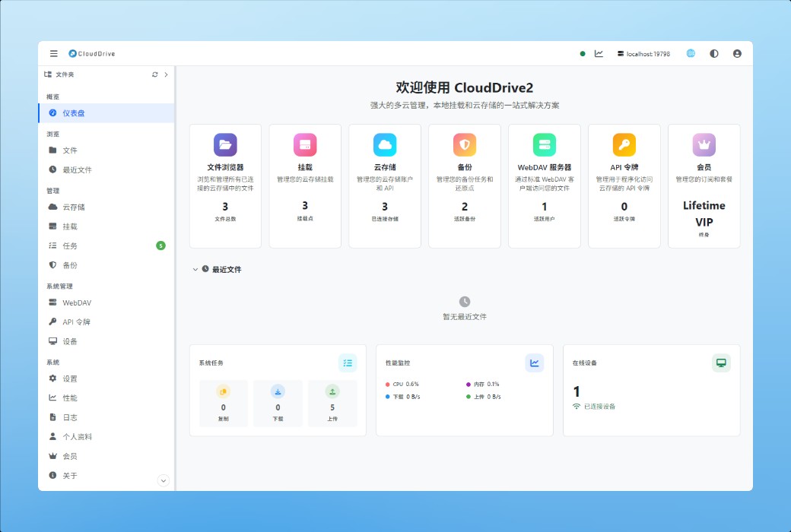Open the language globe icon
This screenshot has width=791, height=532.
(x=691, y=53)
